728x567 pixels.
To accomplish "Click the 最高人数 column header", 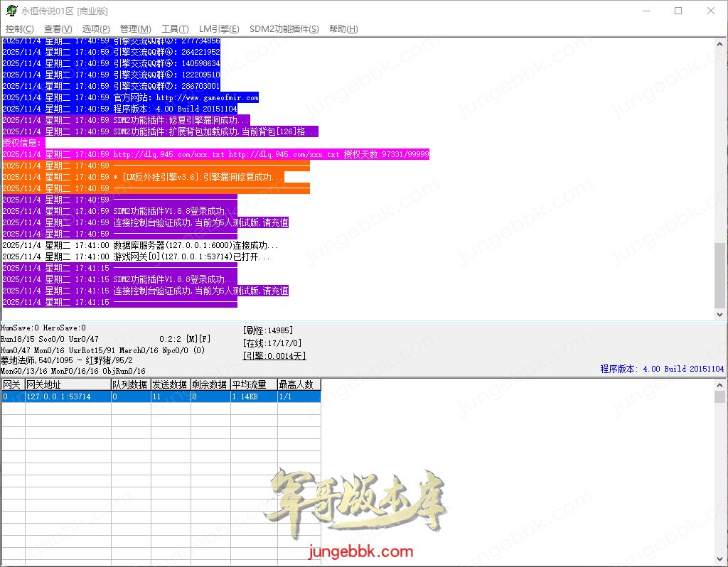I will pyautogui.click(x=299, y=384).
